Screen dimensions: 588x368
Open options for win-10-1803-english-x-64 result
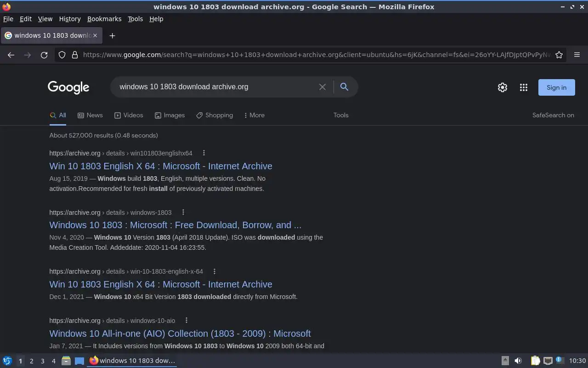215,271
